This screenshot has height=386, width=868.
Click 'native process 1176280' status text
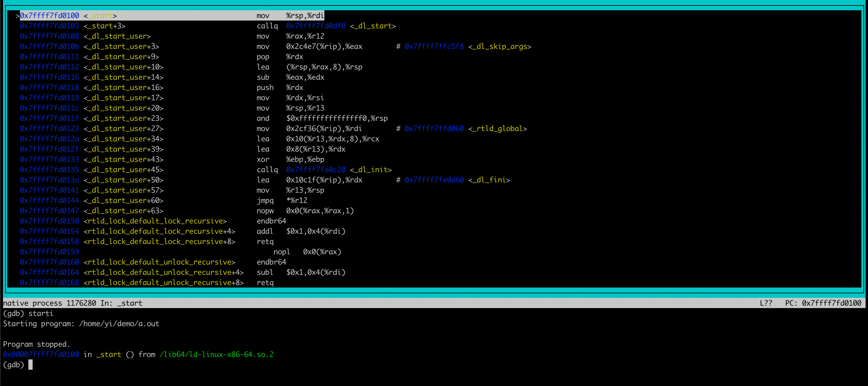[50, 304]
